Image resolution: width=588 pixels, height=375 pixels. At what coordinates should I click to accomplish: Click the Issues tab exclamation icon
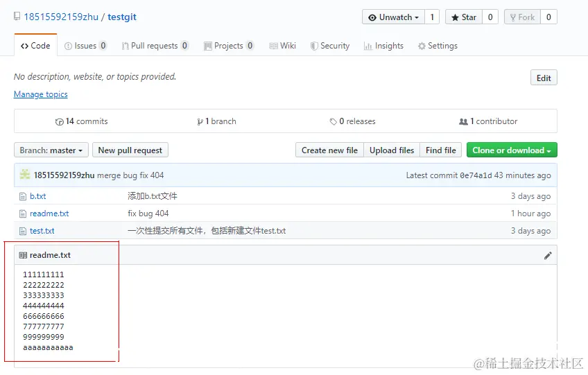(68, 46)
